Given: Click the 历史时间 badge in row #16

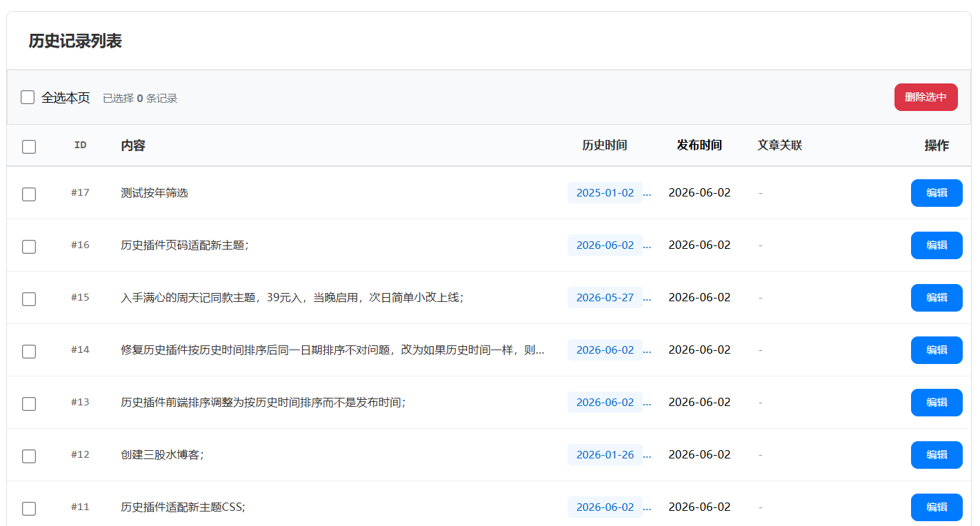Looking at the screenshot, I should point(605,245).
